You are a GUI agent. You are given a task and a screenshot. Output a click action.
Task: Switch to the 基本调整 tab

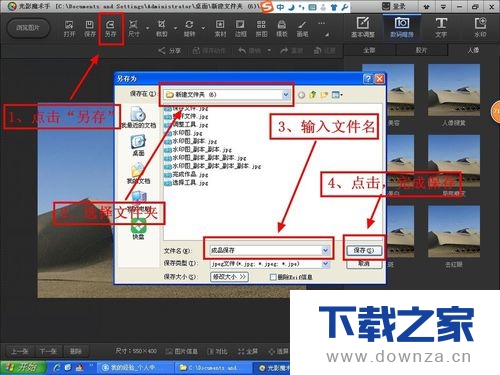(x=363, y=27)
